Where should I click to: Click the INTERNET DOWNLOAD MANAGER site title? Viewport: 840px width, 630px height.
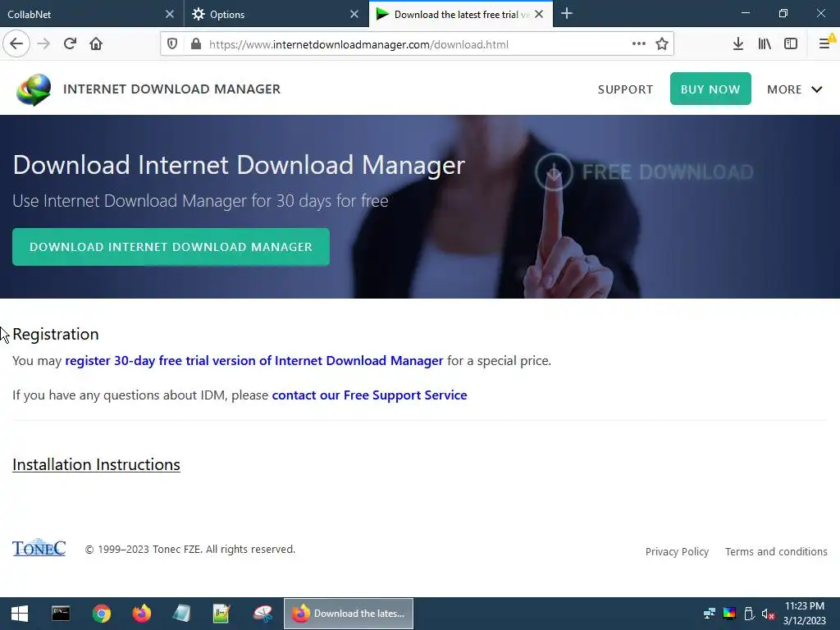tap(171, 89)
